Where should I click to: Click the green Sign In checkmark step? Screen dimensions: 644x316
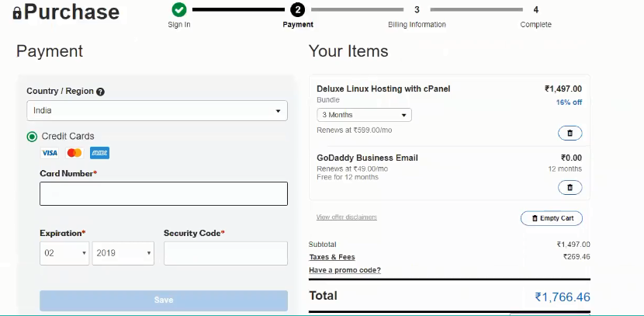(179, 9)
